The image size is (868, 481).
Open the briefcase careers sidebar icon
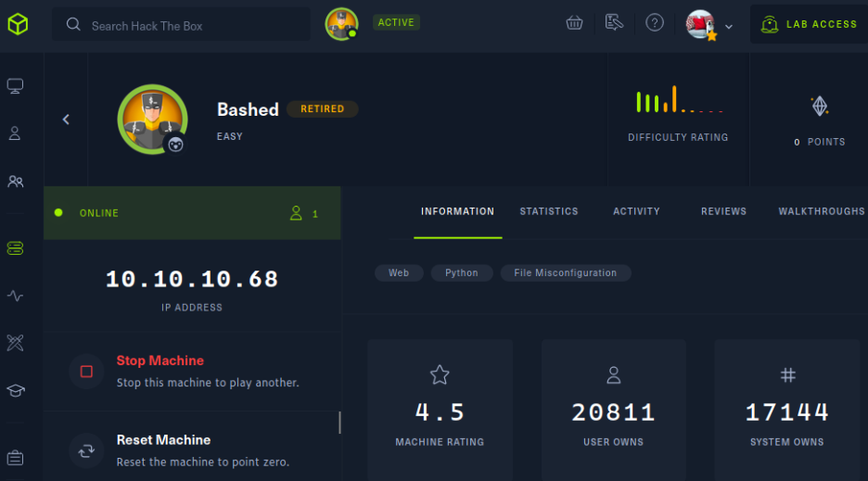[15, 458]
